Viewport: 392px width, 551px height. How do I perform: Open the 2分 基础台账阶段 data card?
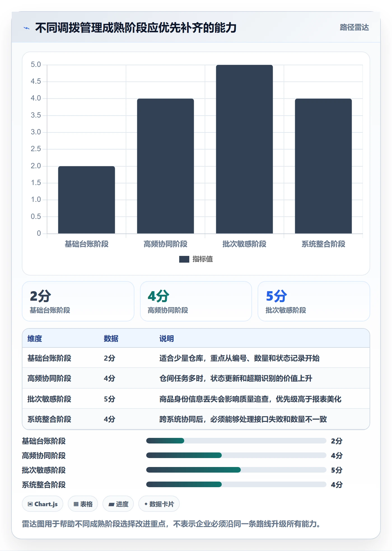[78, 301]
